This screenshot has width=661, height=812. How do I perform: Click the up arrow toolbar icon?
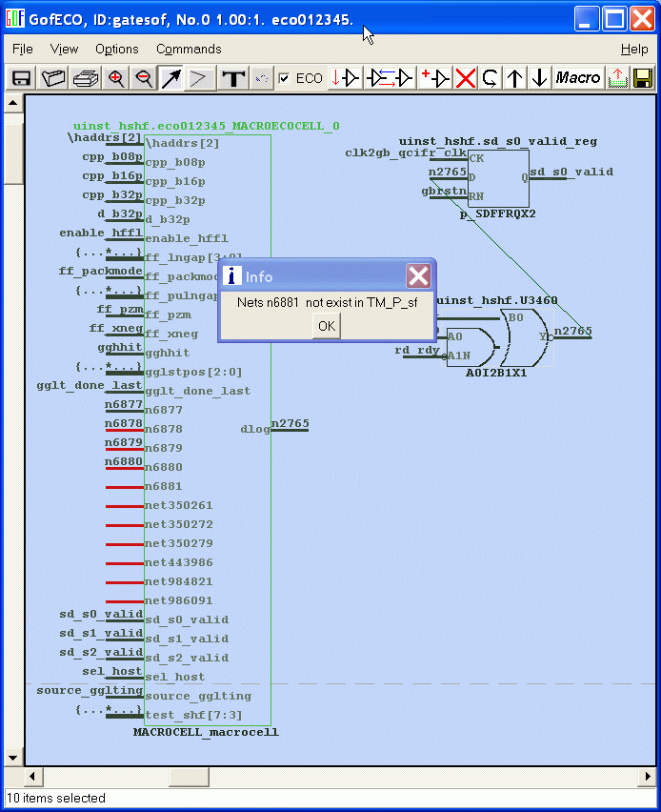coord(515,78)
